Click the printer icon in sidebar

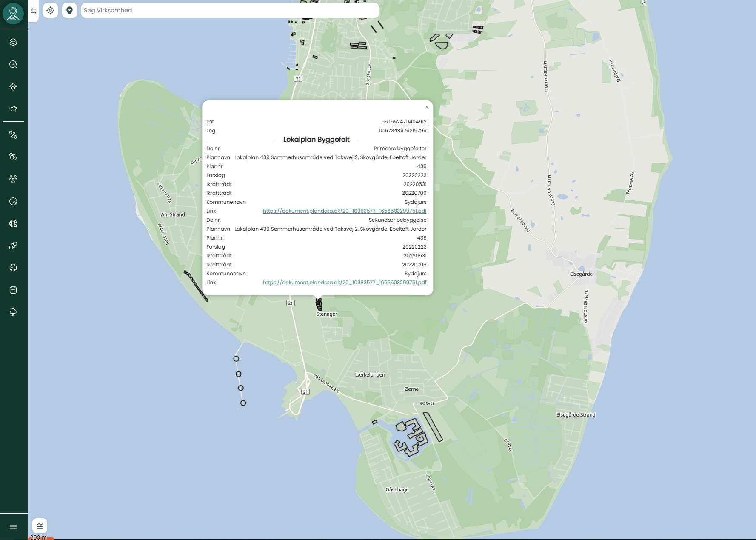pos(13,268)
